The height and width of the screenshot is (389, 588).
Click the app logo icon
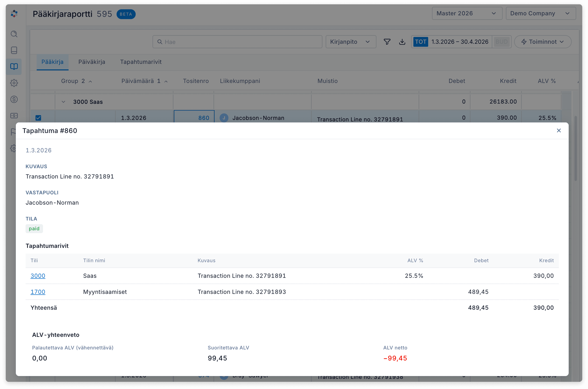click(14, 14)
